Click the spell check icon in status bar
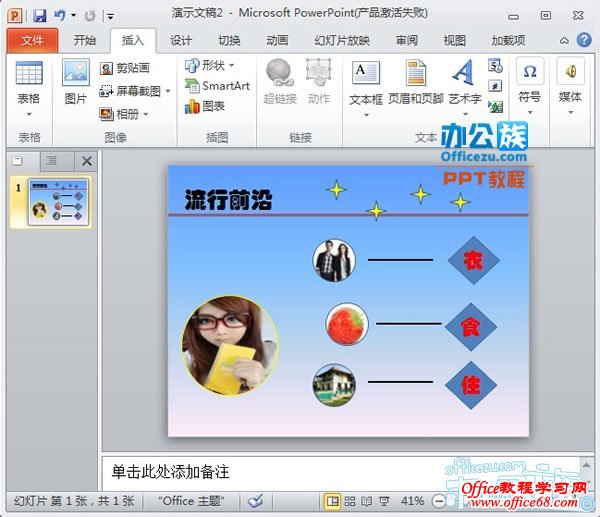The image size is (600, 517). (255, 500)
